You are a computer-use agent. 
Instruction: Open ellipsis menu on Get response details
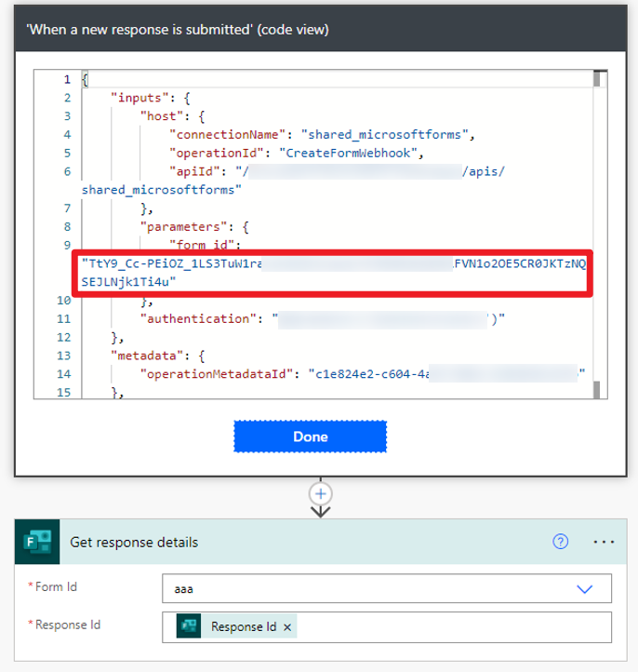click(604, 543)
